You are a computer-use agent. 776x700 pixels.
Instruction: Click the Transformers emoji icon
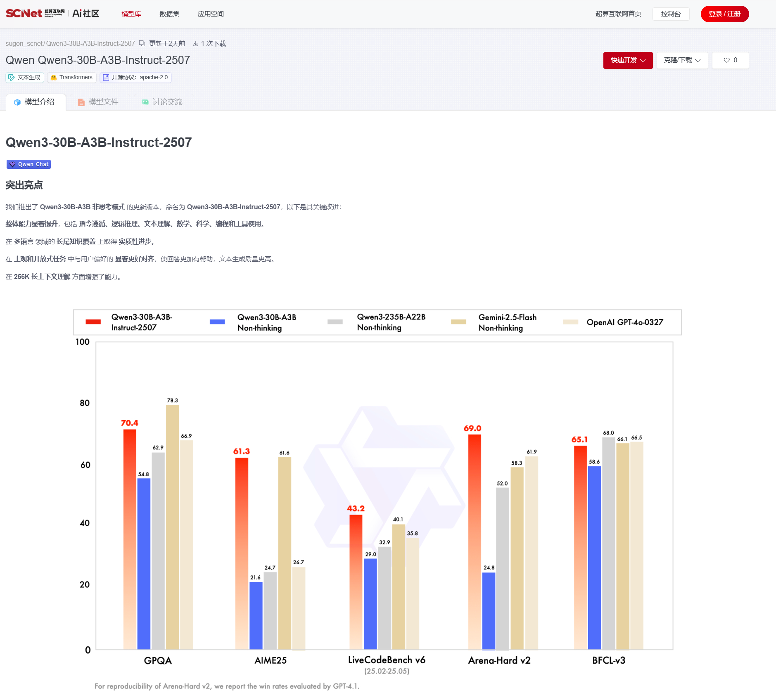[53, 78]
